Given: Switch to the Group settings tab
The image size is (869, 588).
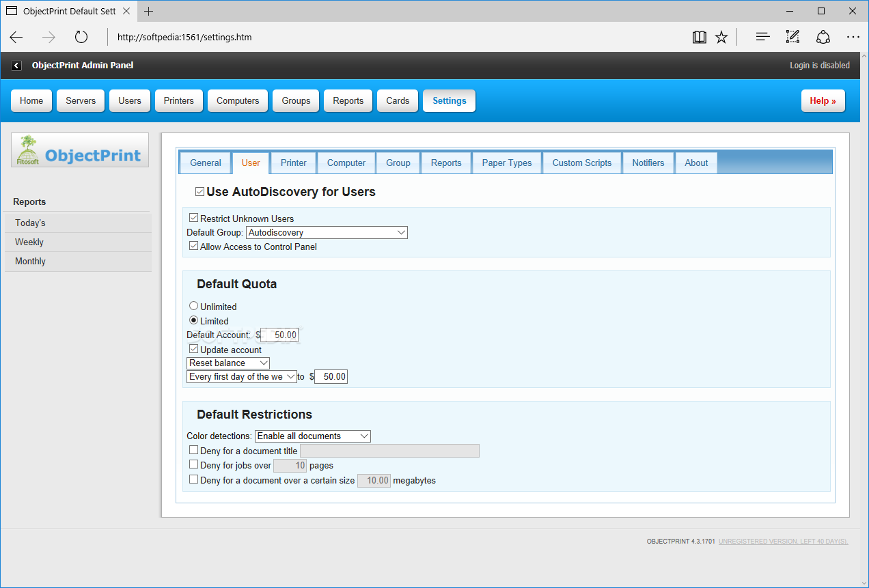Looking at the screenshot, I should tap(398, 163).
